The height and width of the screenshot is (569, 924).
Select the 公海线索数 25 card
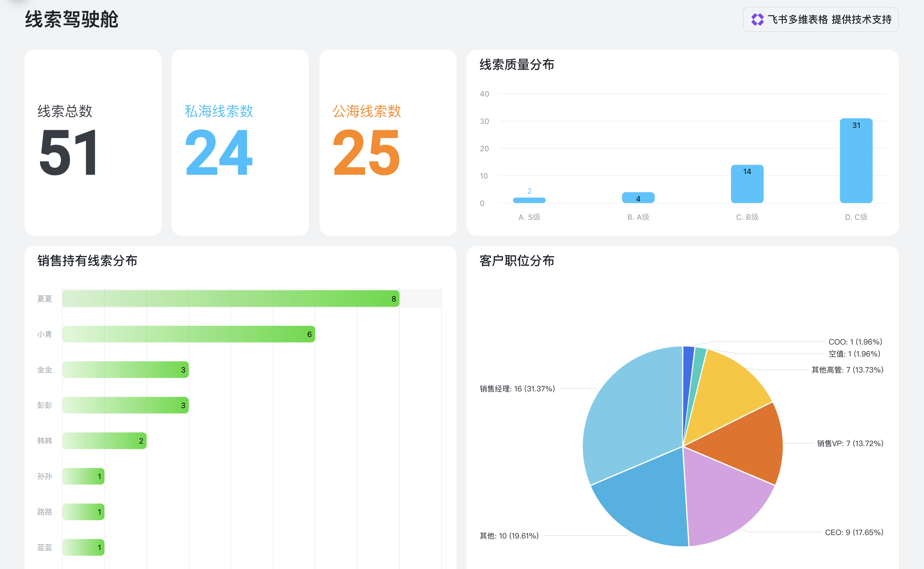coord(388,143)
